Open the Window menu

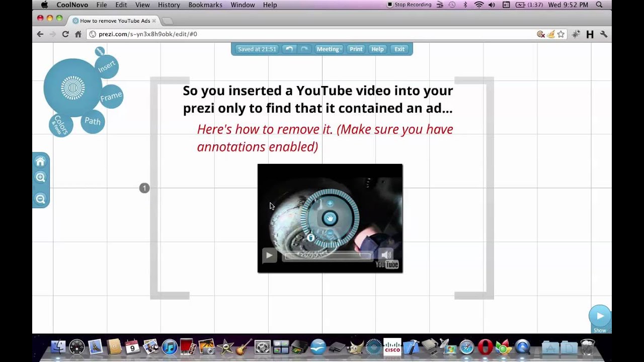(243, 5)
